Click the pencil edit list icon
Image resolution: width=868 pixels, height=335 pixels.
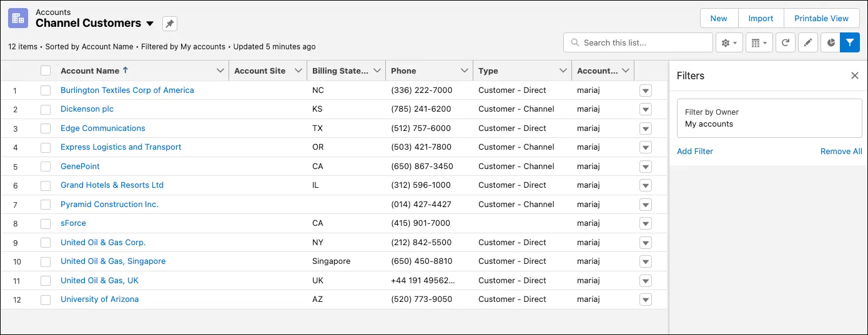pos(808,42)
